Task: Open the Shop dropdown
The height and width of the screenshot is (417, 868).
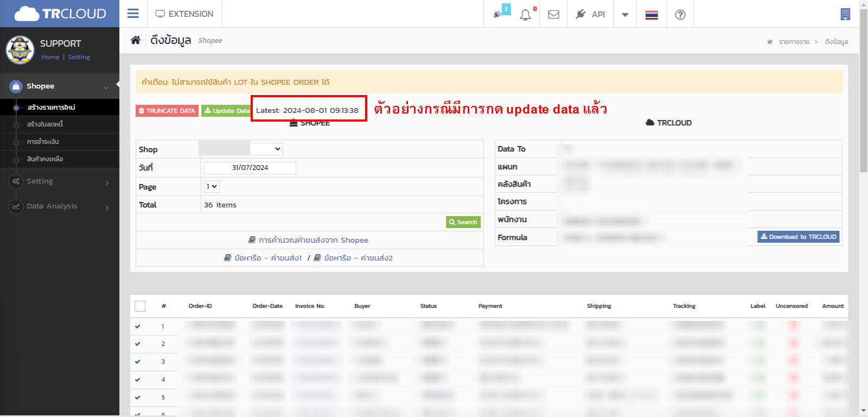Action: click(241, 149)
